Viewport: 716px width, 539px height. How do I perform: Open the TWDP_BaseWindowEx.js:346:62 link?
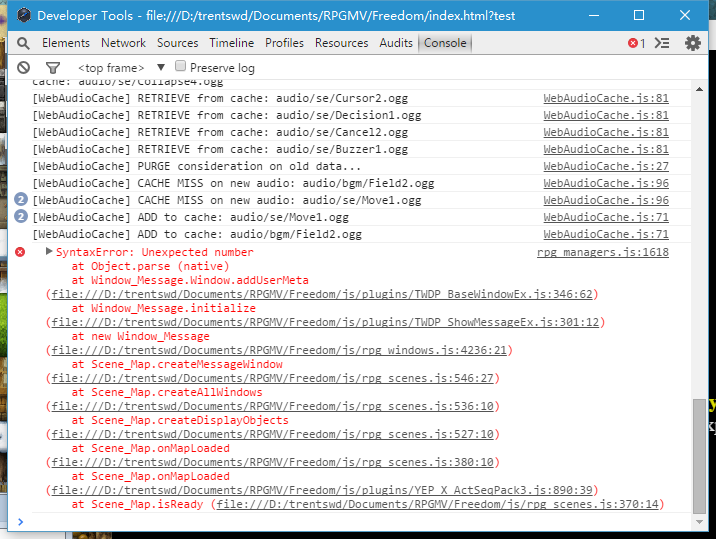(321, 294)
